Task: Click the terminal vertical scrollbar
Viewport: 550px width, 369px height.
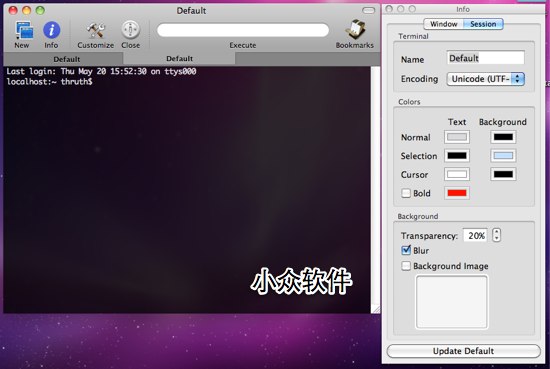Action: 375,186
